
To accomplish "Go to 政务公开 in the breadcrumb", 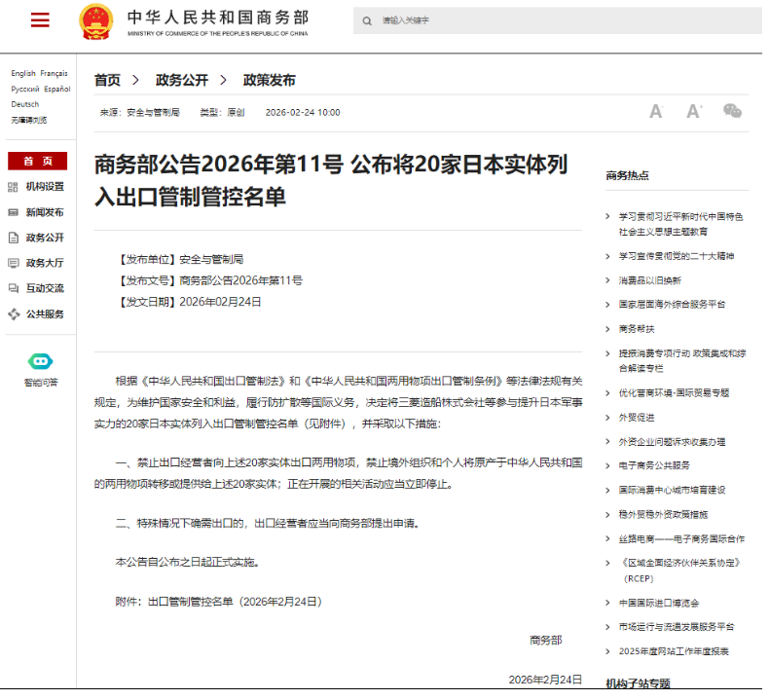I will pyautogui.click(x=182, y=80).
